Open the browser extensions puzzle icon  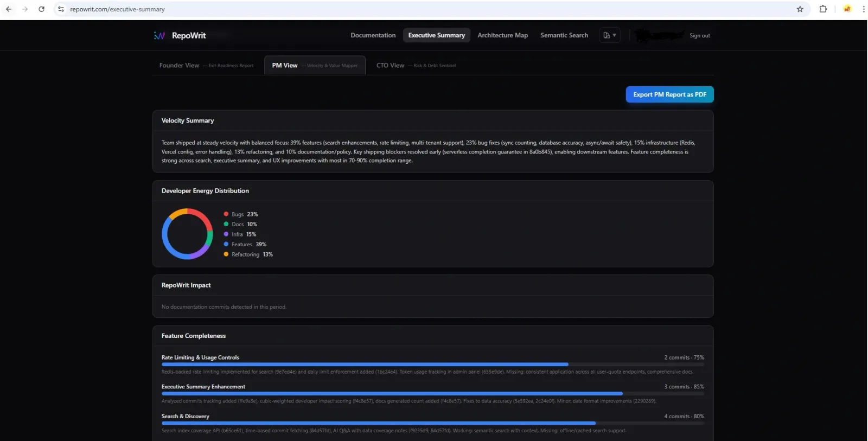coord(823,9)
